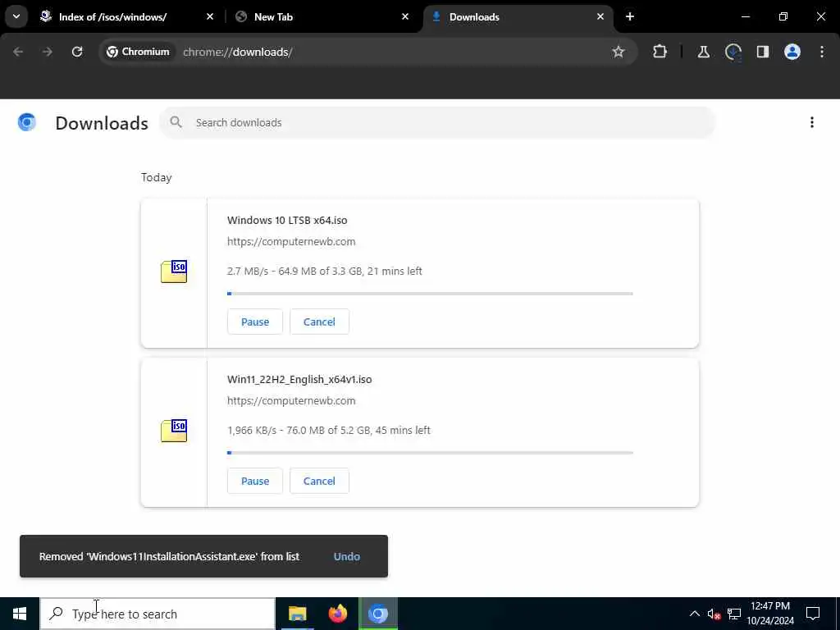
Task: Click the Windows 10 LTSB download progress bar
Action: click(430, 294)
